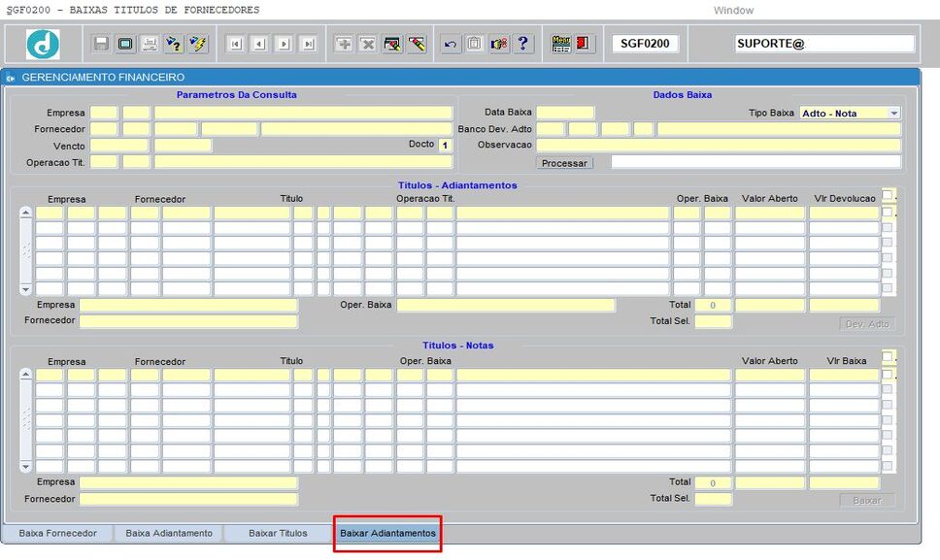Image resolution: width=940 pixels, height=560 pixels.
Task: Open the Tipo Baixa dropdown
Action: coord(893,114)
